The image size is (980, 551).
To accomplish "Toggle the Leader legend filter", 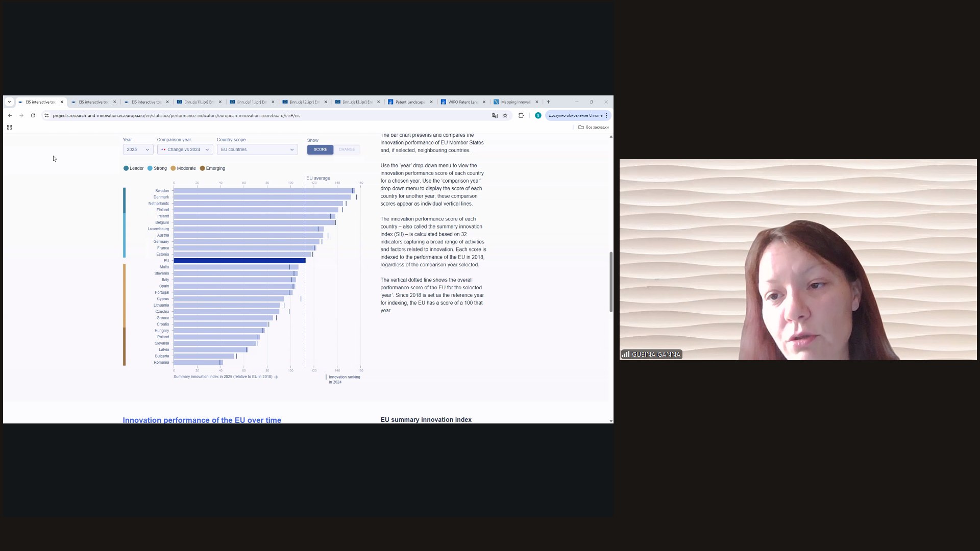I will 134,168.
